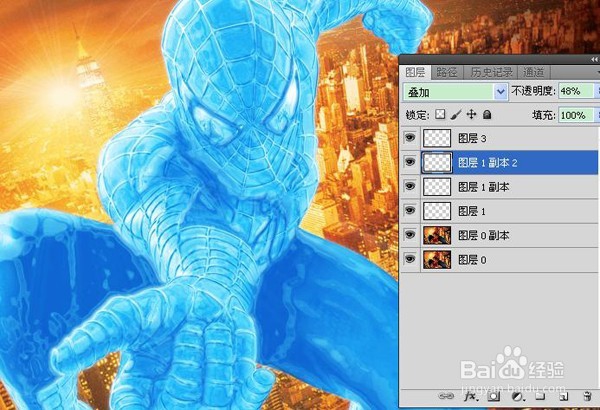The width and height of the screenshot is (600, 410).
Task: Lock transparent pixels
Action: (440, 114)
